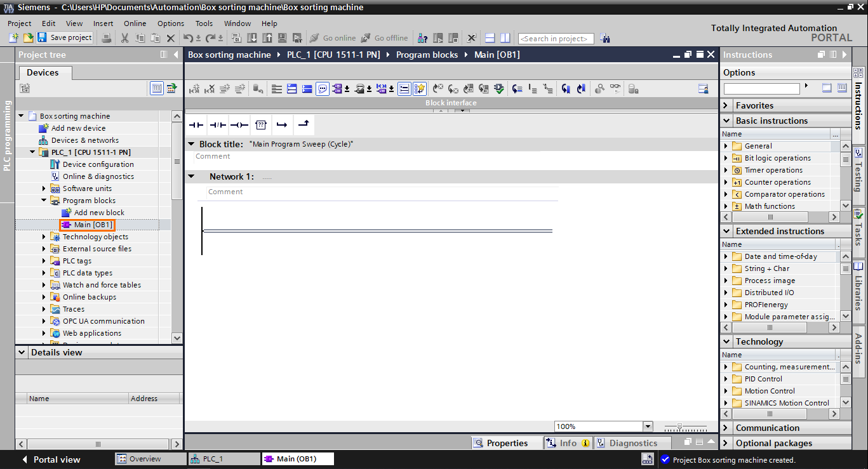Click the PLC_1 editor bar button
This screenshot has height=469, width=868.
[224, 459]
